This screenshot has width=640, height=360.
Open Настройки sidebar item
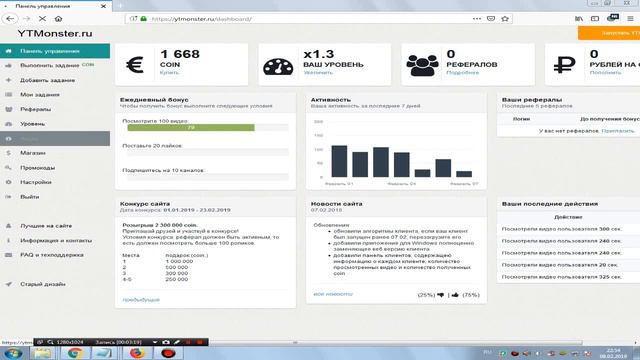55,182
